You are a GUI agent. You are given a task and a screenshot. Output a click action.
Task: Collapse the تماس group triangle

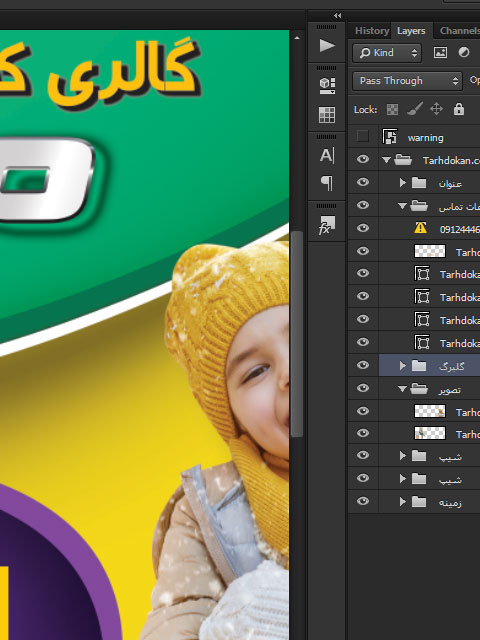[x=402, y=206]
